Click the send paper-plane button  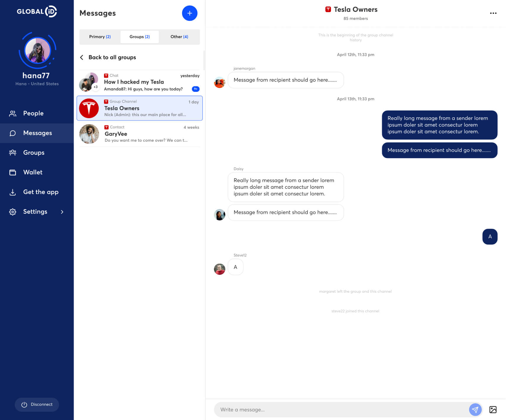click(475, 410)
